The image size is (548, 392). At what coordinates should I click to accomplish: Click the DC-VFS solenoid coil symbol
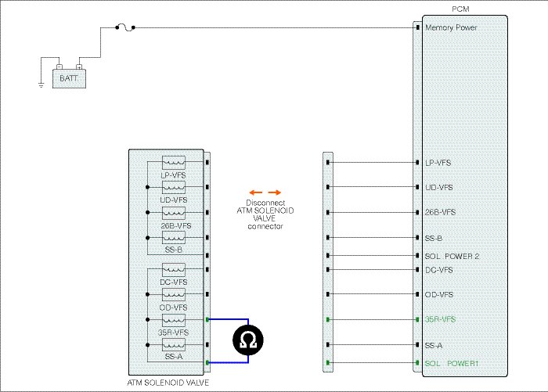[174, 269]
